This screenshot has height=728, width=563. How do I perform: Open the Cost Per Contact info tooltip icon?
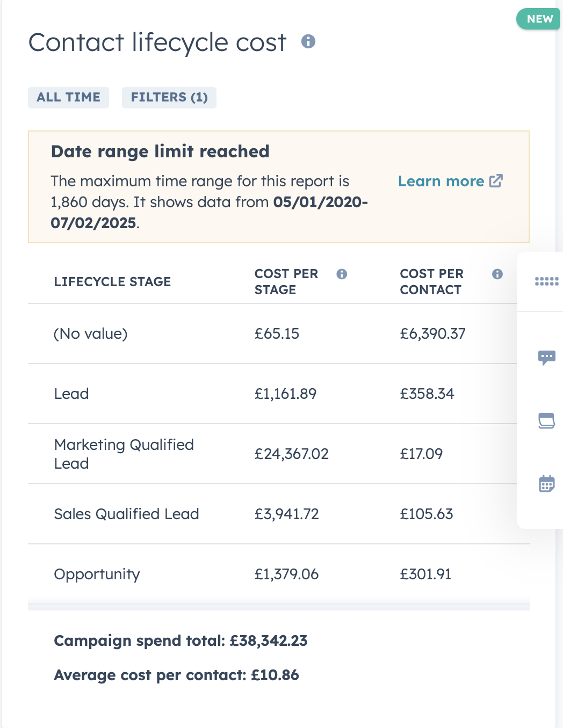pyautogui.click(x=497, y=274)
